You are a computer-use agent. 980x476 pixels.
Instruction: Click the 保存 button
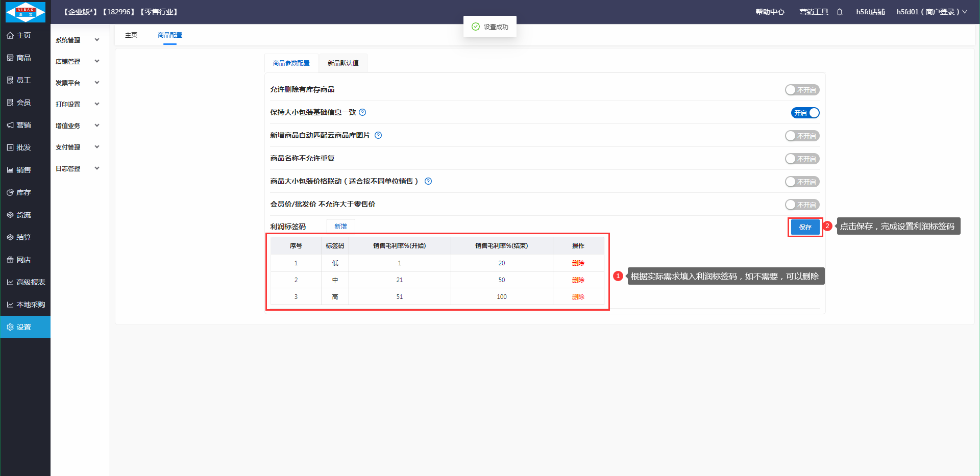click(x=805, y=227)
